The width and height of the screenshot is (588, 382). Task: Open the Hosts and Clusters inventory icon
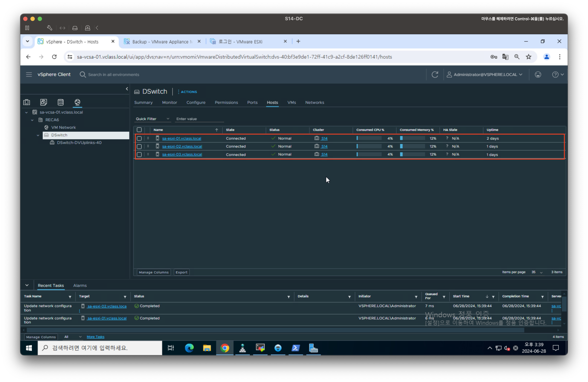[x=27, y=102]
